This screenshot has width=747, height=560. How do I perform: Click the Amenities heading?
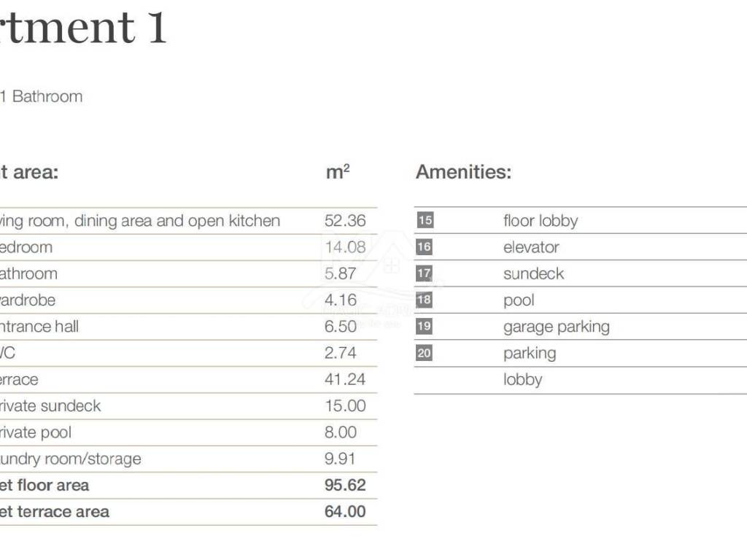pos(463,172)
